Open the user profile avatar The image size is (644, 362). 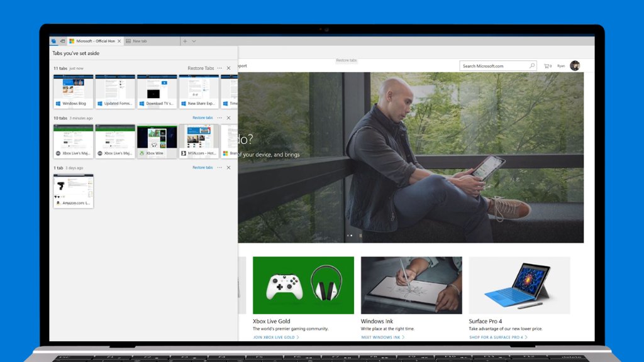(575, 65)
